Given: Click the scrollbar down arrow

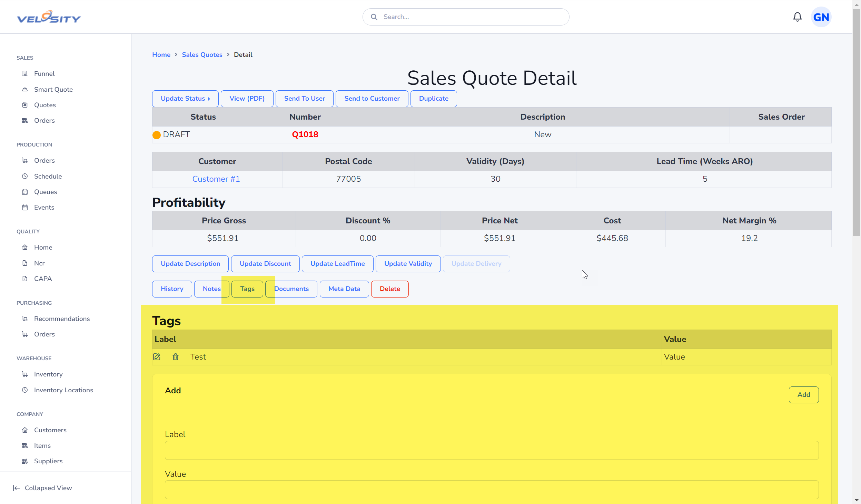Looking at the screenshot, I should pos(857,500).
